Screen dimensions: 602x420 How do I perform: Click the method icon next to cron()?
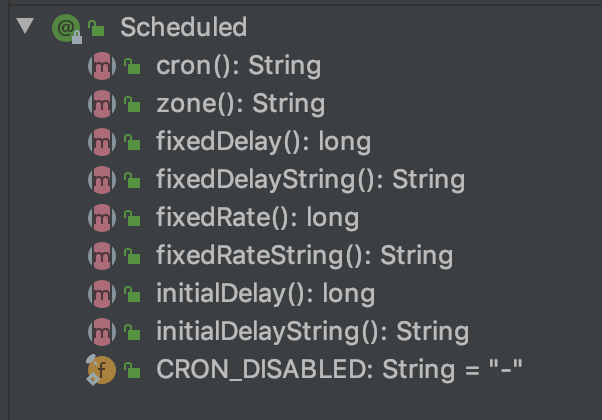point(102,66)
